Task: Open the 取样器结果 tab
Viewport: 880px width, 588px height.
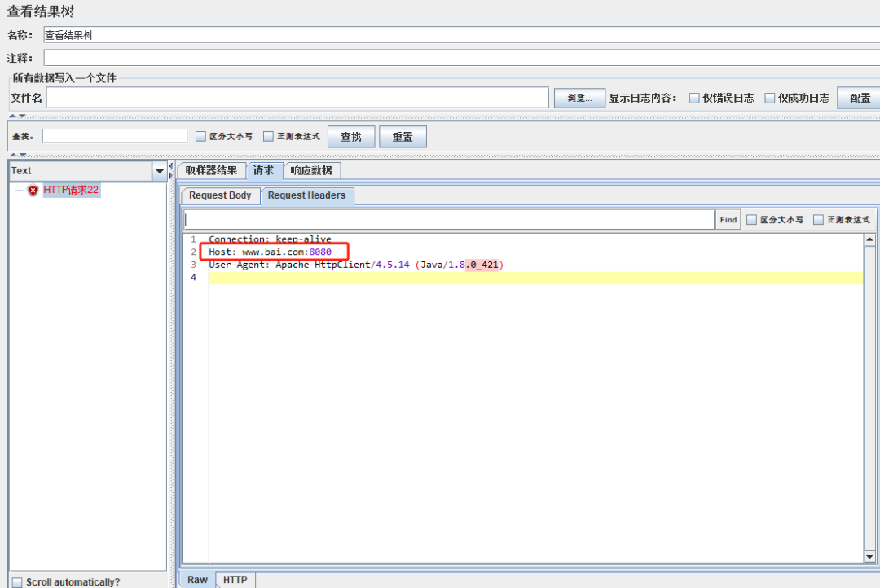Action: point(211,170)
